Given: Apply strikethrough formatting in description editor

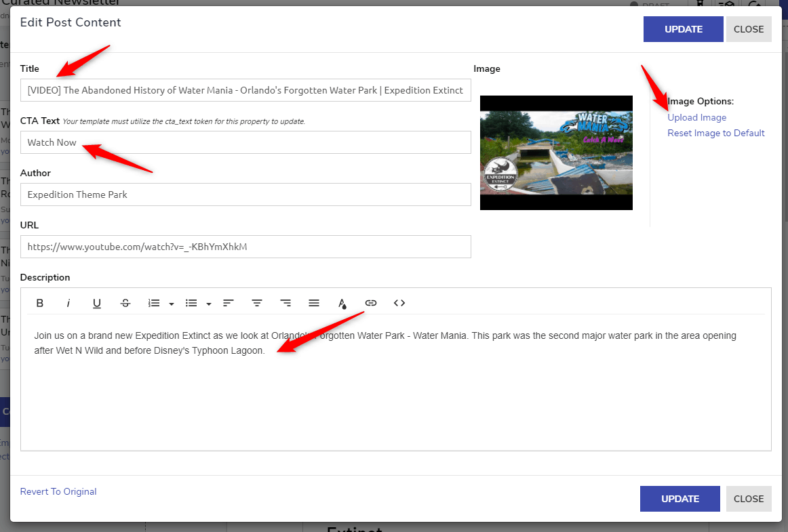Looking at the screenshot, I should click(125, 303).
